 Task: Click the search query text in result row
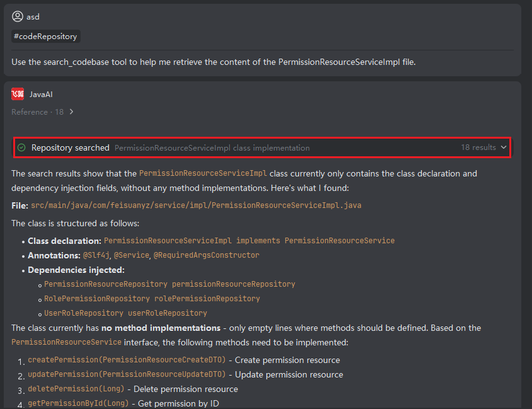[x=212, y=147]
